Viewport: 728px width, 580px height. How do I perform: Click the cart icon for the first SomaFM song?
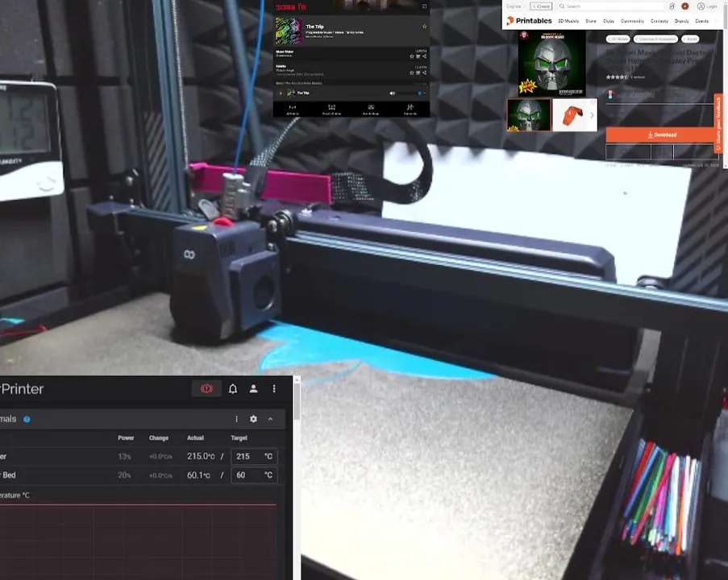(x=418, y=56)
